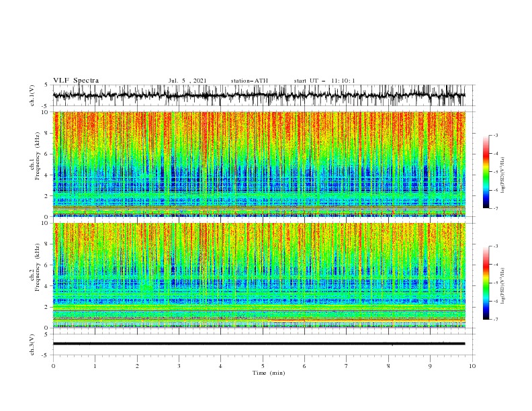Select the date text "Jul. 5, 2021"
This screenshot has height=411, width=532.
click(x=187, y=81)
